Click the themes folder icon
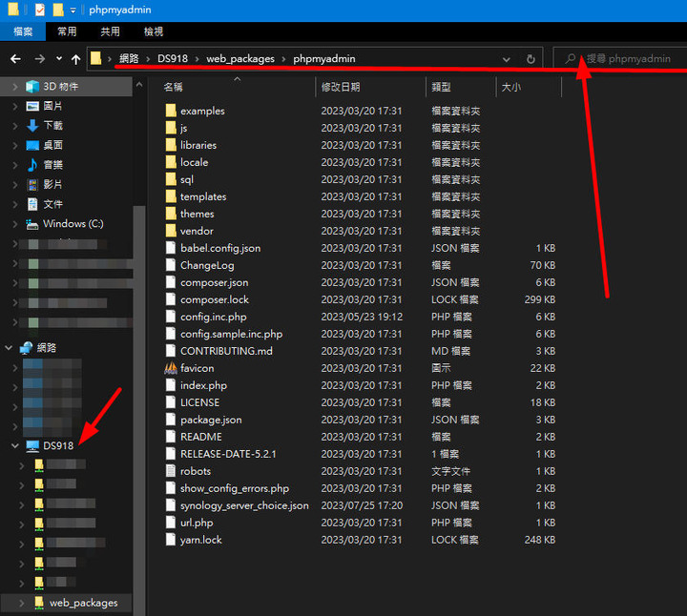Viewport: 687px width, 616px height. click(x=171, y=214)
